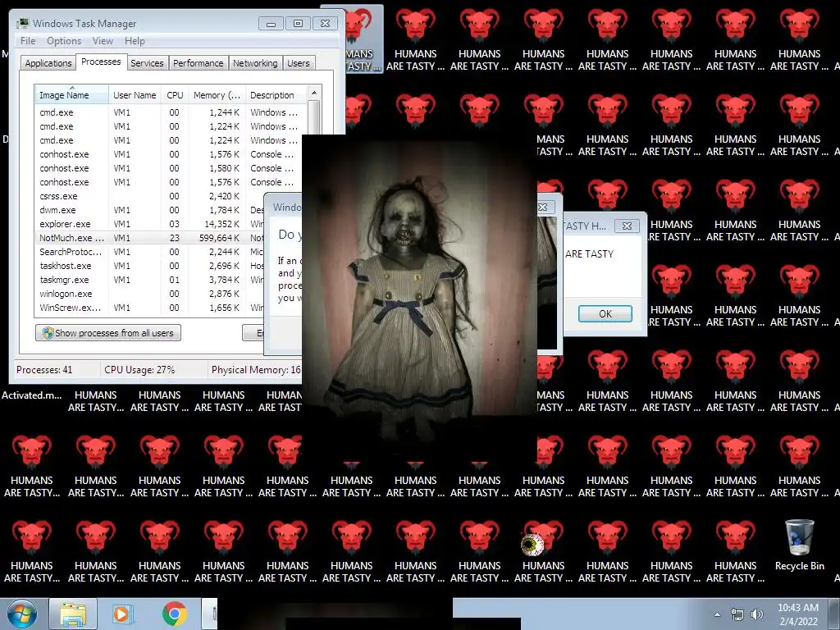The image size is (840, 630).
Task: Click the Processes: 41 status bar entry
Action: pyautogui.click(x=44, y=370)
